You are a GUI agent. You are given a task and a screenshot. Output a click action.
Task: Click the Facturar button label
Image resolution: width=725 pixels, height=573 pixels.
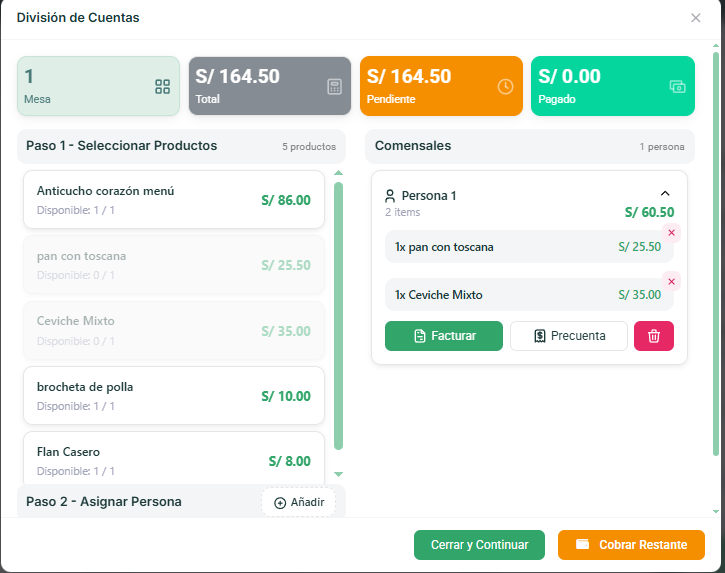(453, 336)
